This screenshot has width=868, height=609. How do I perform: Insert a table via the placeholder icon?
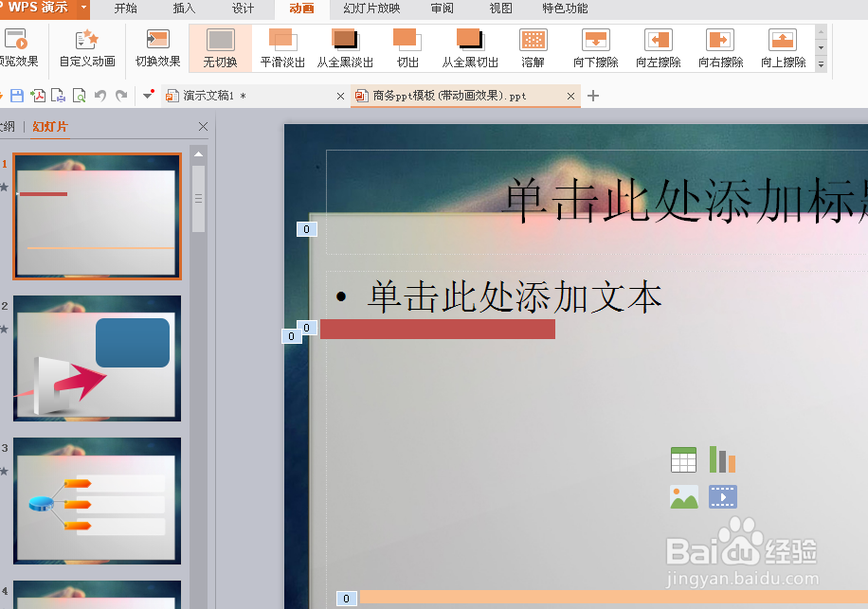tap(683, 458)
